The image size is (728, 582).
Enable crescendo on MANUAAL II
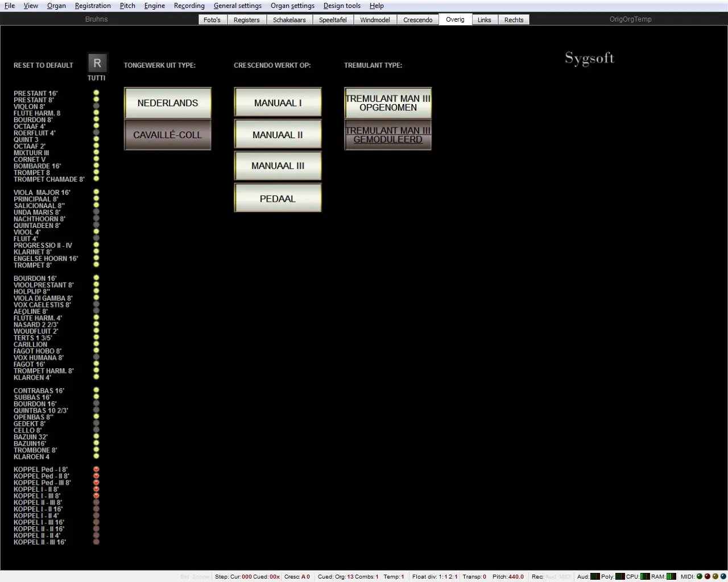(x=278, y=135)
